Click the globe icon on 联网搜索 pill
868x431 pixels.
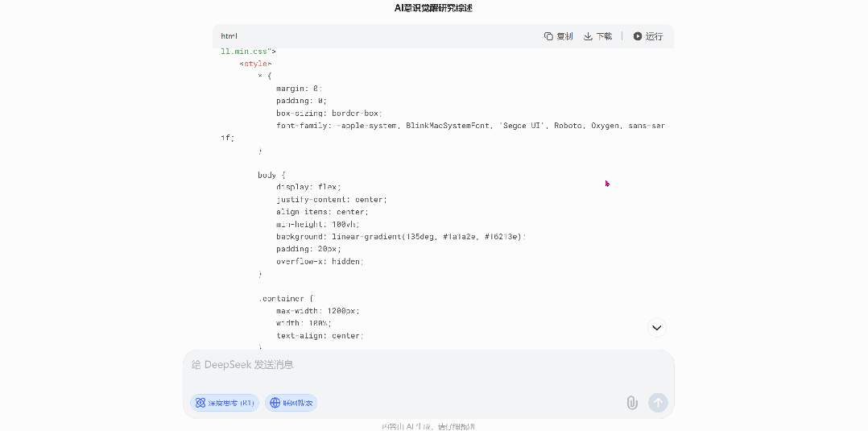275,403
